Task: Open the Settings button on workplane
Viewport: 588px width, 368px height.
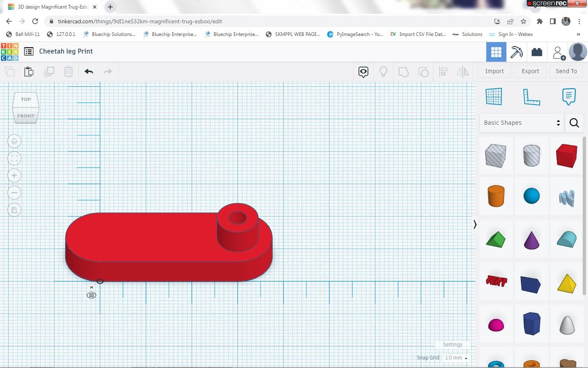Action: (453, 345)
